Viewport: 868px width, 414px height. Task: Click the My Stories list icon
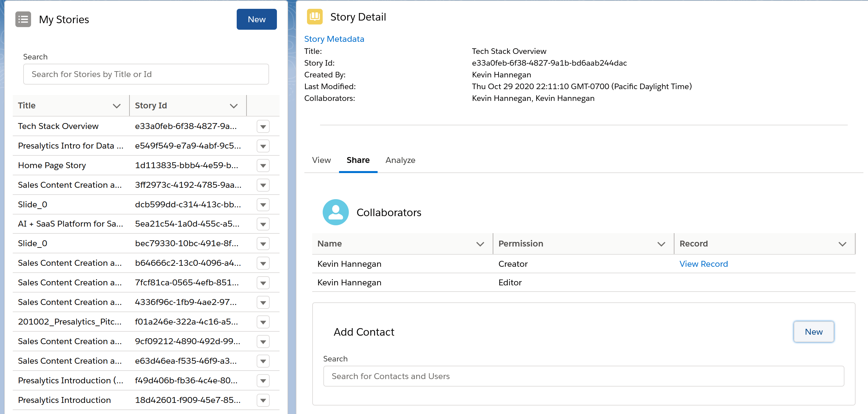pos(23,19)
